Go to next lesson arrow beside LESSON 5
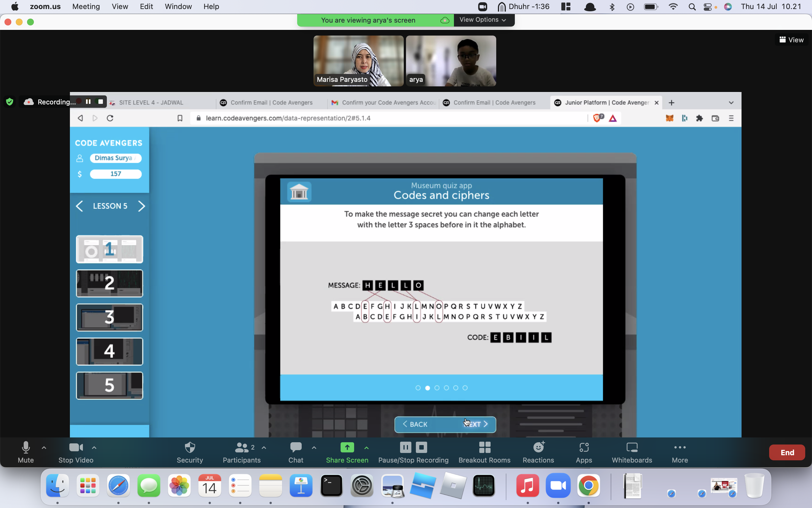This screenshot has height=508, width=812. tap(142, 206)
